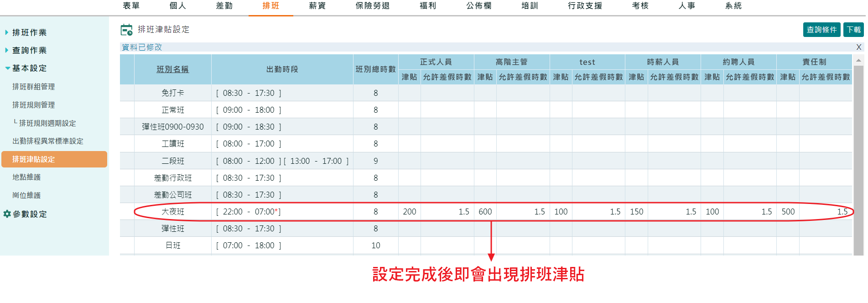Open 參數設定 in the sidebar
The width and height of the screenshot is (868, 303).
[30, 214]
